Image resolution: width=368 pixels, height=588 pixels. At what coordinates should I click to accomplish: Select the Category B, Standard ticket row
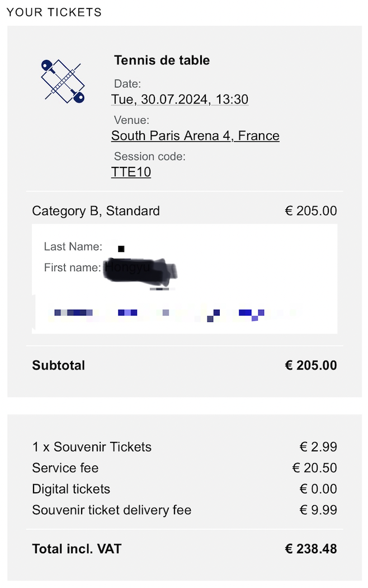[184, 211]
